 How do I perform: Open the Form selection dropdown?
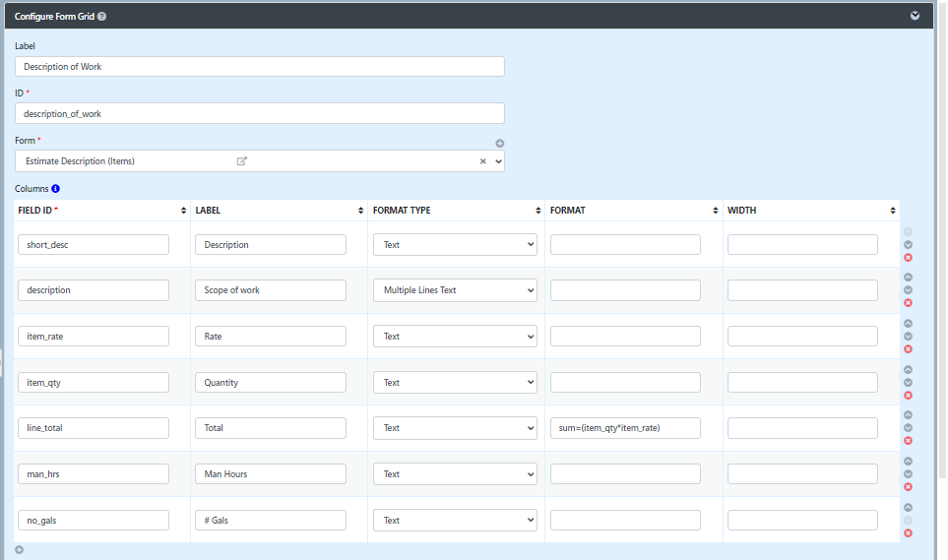click(x=498, y=161)
